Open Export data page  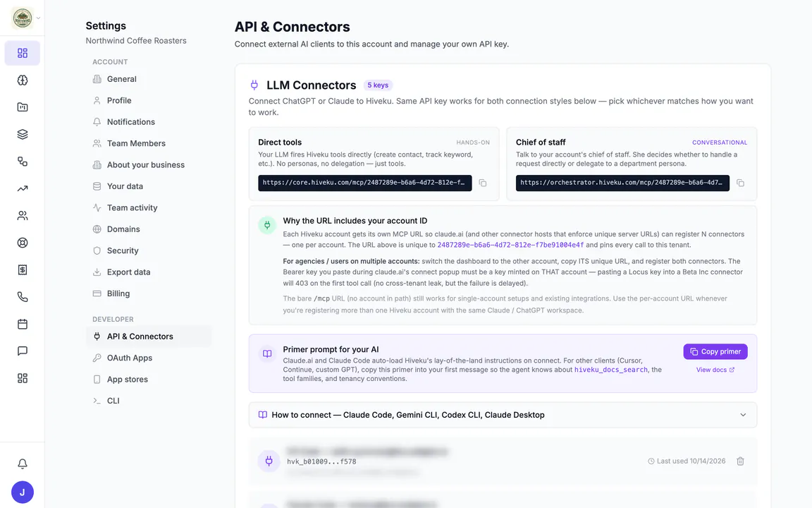click(x=149, y=272)
